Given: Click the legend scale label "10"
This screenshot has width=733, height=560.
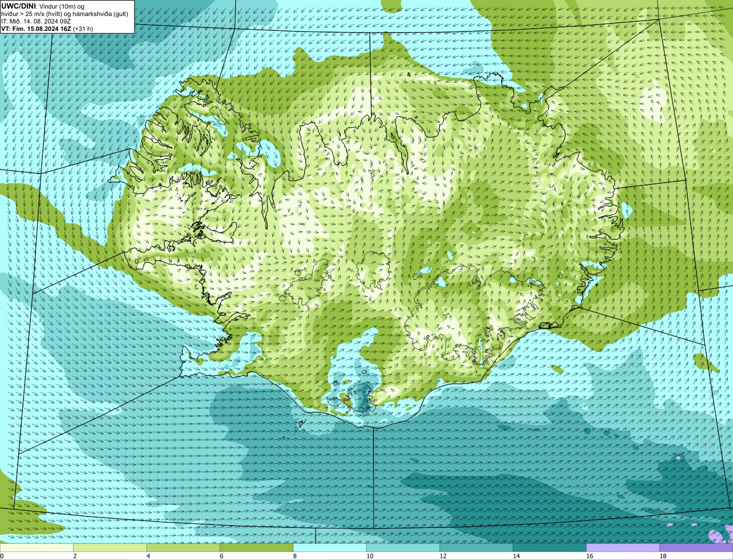Looking at the screenshot, I should [370, 556].
